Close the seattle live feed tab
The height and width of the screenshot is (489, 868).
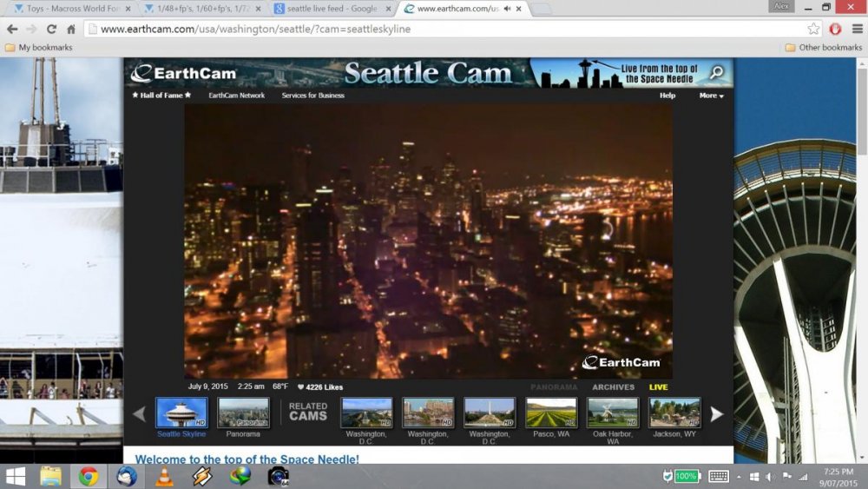tap(388, 9)
